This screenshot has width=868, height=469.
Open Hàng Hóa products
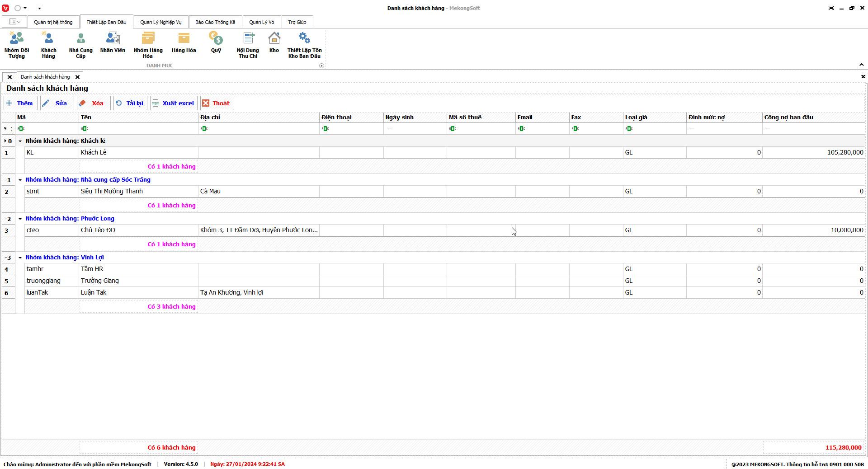click(184, 43)
